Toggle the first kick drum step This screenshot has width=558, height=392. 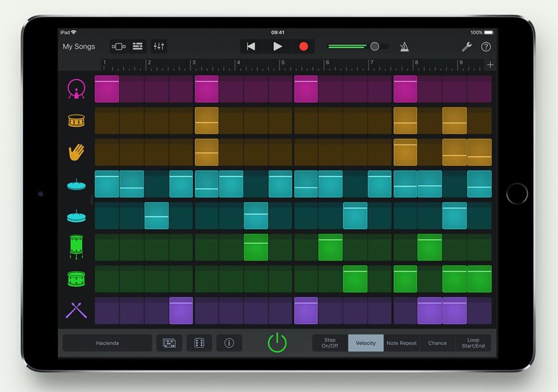(107, 89)
